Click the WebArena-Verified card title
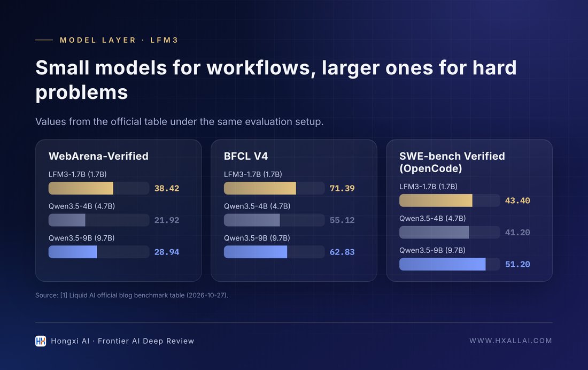The height and width of the screenshot is (370, 588). point(98,156)
